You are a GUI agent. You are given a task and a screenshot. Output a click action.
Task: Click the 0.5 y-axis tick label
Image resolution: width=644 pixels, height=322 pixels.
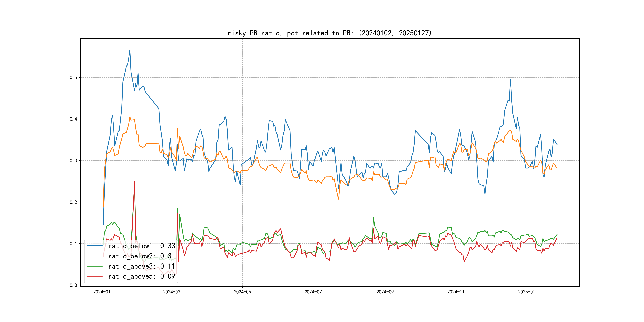[73, 77]
